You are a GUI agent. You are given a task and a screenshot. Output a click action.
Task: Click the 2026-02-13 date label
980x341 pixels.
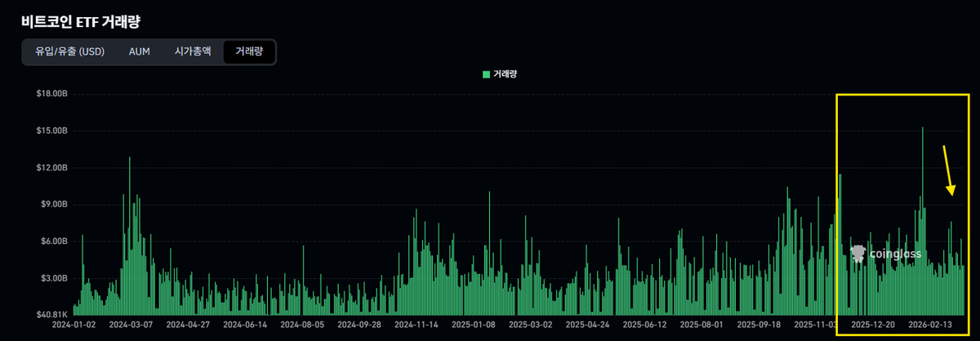click(932, 324)
